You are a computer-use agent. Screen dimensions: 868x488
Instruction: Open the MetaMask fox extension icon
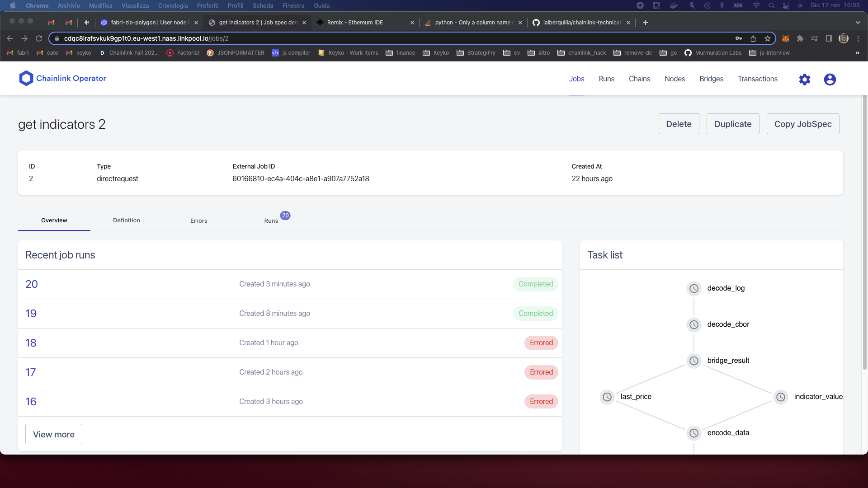786,38
